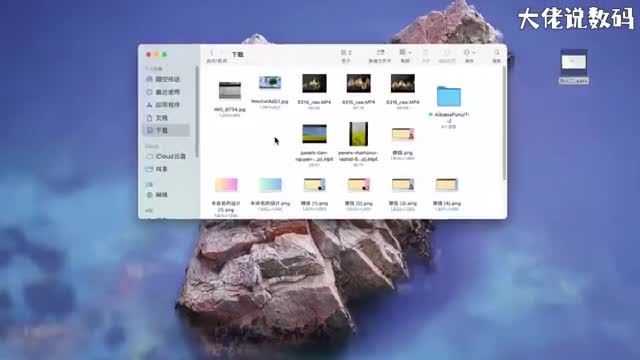Image resolution: width=640 pixels, height=360 pixels.
Task: Select the 微信 (3).png file
Action: click(403, 185)
